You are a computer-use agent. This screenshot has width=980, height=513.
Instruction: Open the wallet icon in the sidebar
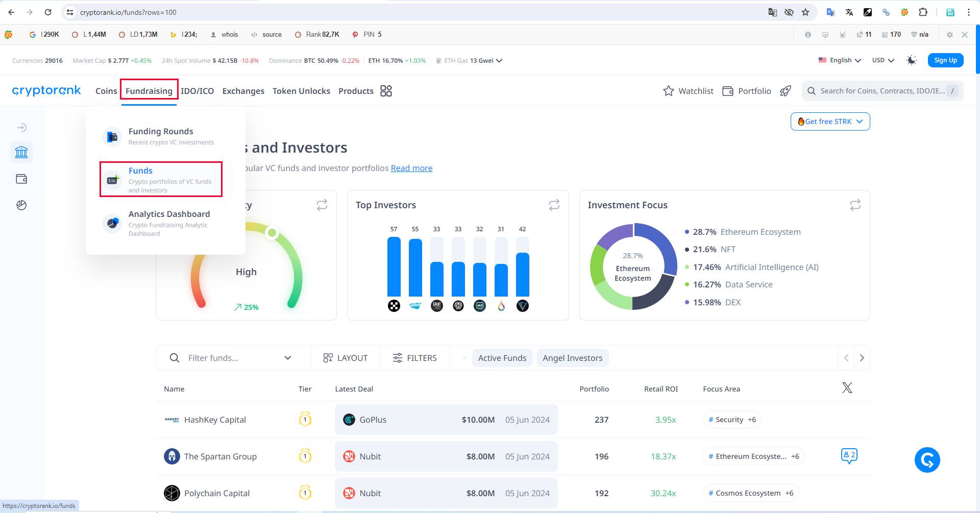coord(21,179)
